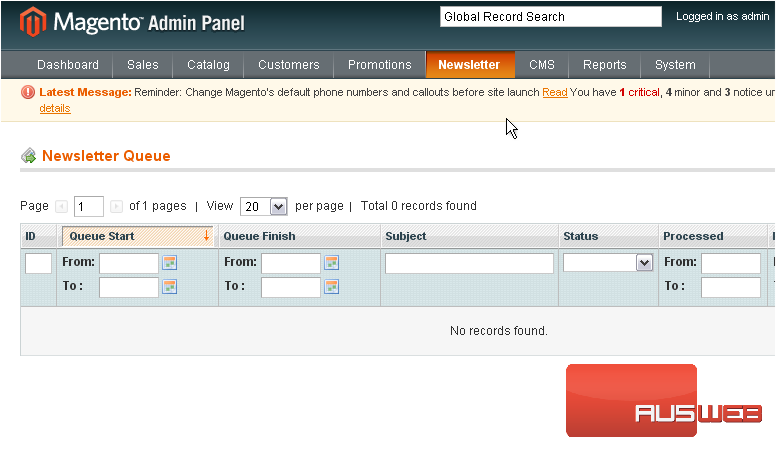Click the Latest Message warning icon
The image size is (776, 450).
click(28, 92)
